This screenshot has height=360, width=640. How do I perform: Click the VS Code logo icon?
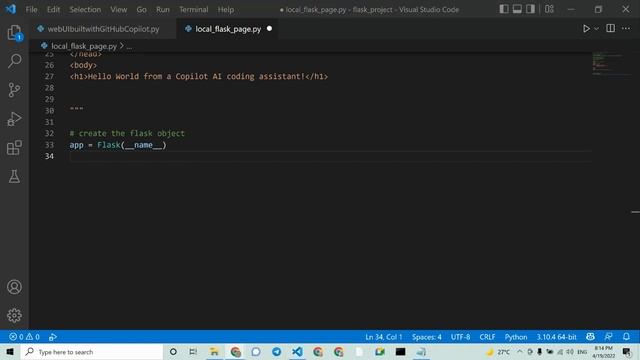tap(11, 9)
